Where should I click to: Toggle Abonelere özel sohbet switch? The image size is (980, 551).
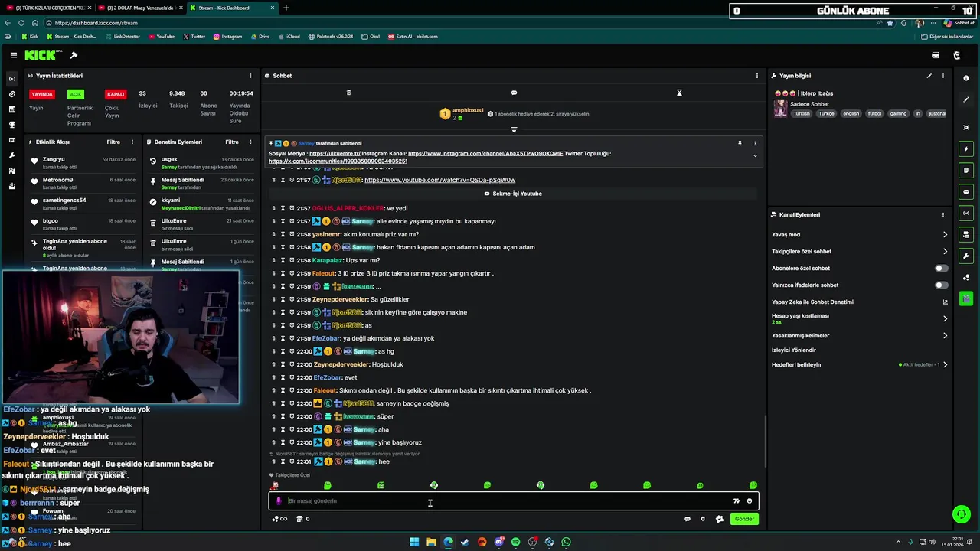point(941,269)
